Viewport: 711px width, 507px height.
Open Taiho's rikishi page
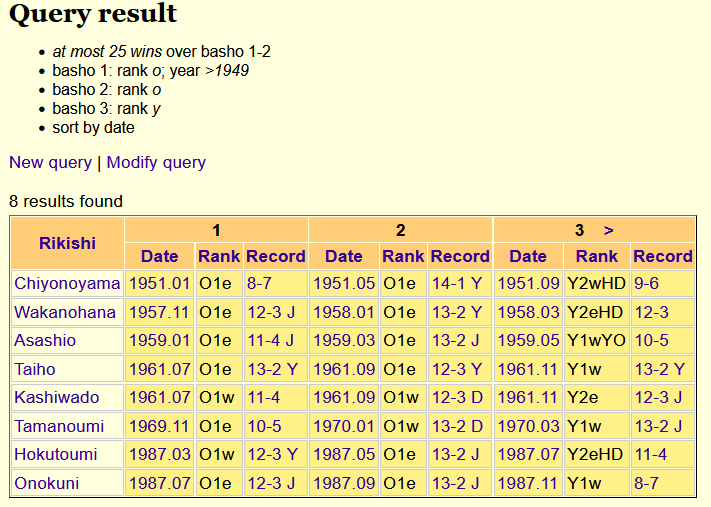[34, 369]
